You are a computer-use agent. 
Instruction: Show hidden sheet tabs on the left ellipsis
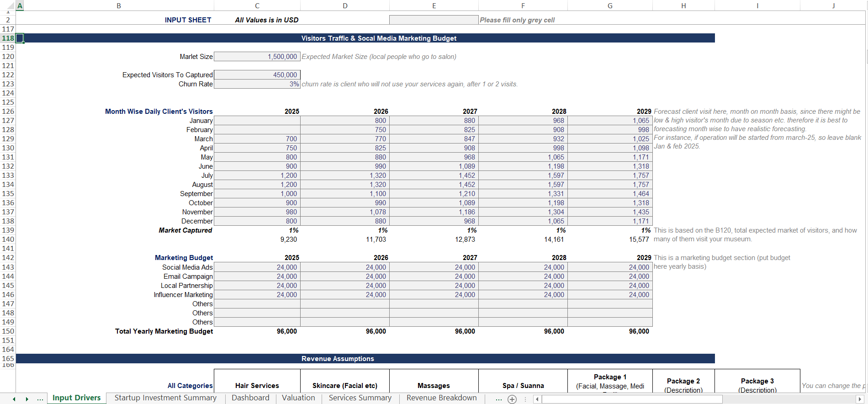tap(40, 399)
